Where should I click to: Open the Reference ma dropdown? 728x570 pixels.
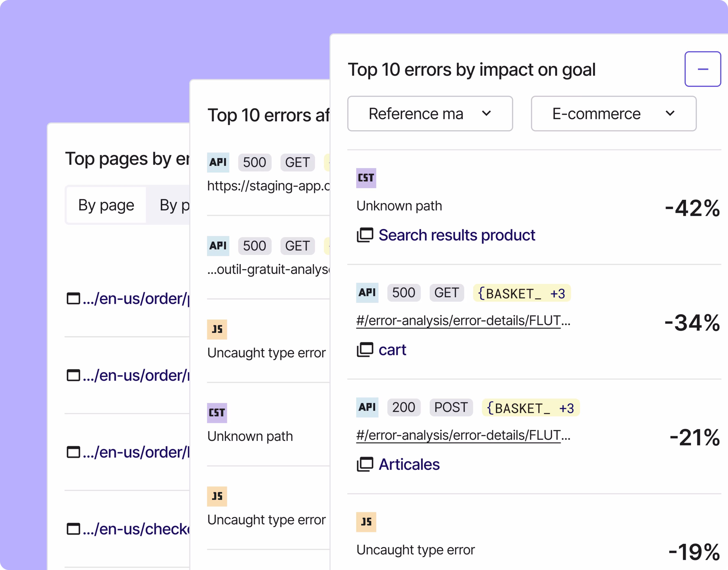point(430,114)
